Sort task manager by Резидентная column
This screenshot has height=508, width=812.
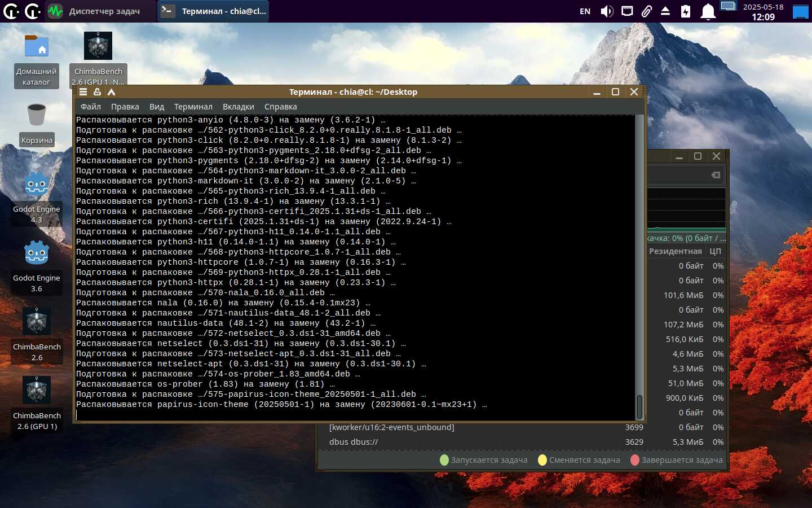(x=676, y=251)
